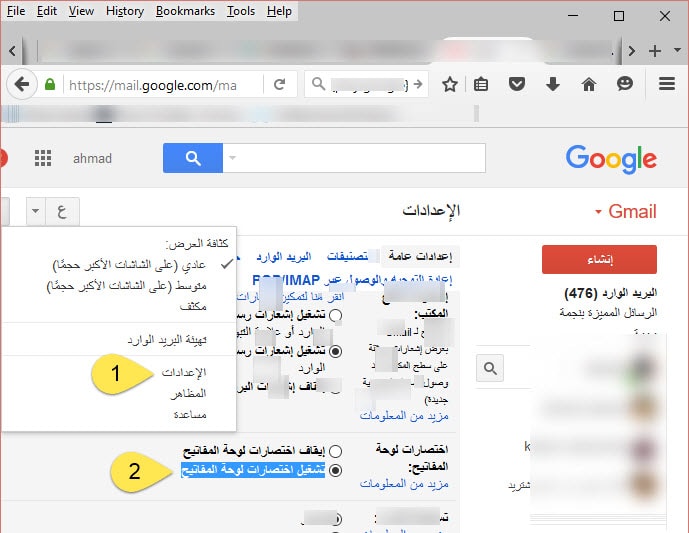Click the red 'إنشاء' compose button

click(598, 259)
